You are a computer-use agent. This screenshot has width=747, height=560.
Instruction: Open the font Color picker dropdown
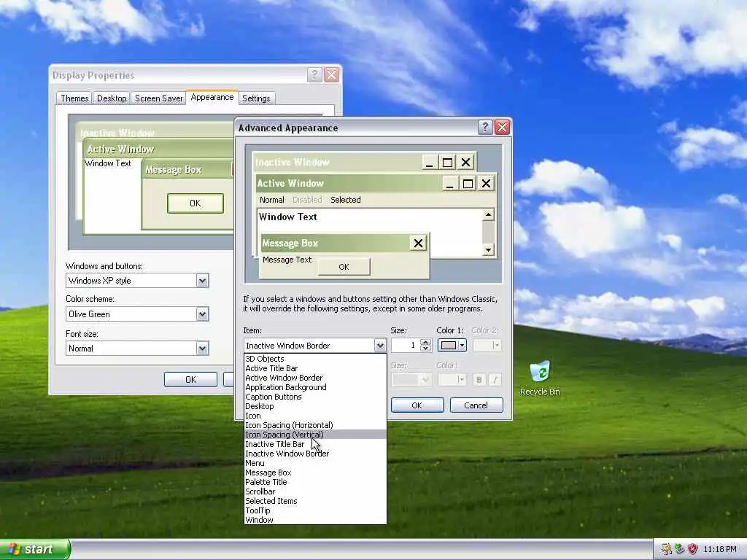click(x=452, y=379)
